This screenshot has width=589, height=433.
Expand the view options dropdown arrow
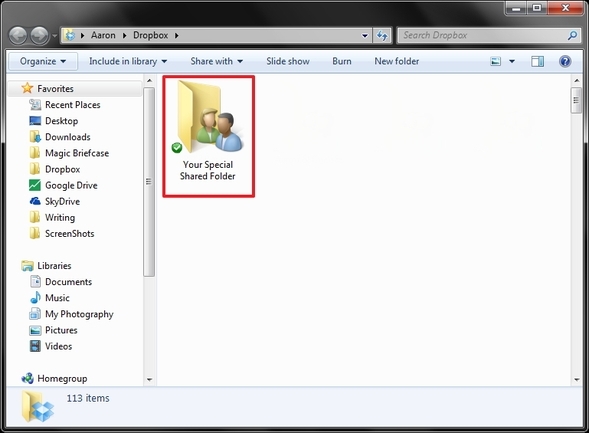click(x=512, y=61)
